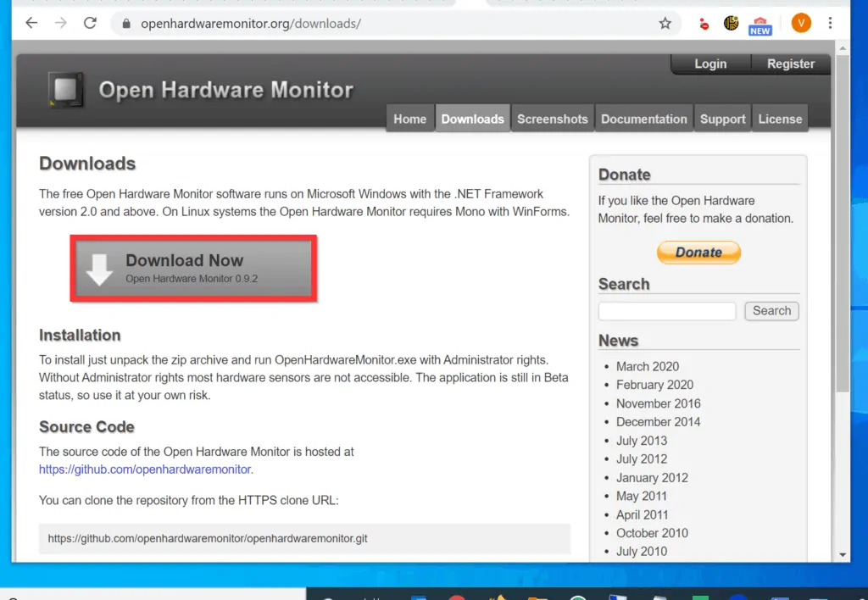
Task: Open the License page
Action: [x=780, y=119]
